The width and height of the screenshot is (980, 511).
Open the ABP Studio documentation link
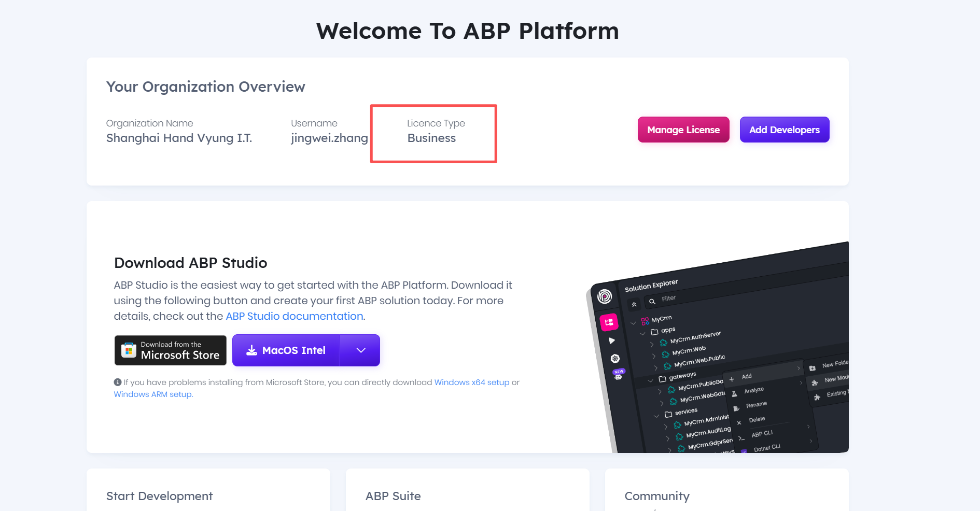[x=294, y=316]
